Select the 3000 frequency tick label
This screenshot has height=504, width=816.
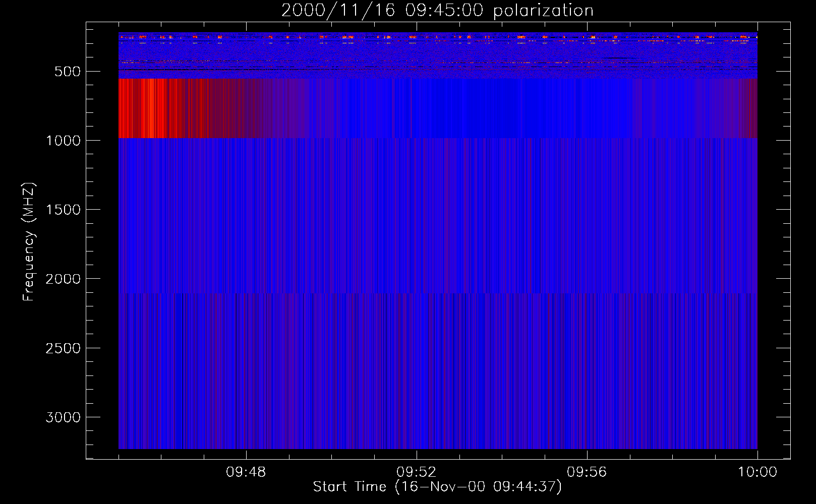(63, 417)
